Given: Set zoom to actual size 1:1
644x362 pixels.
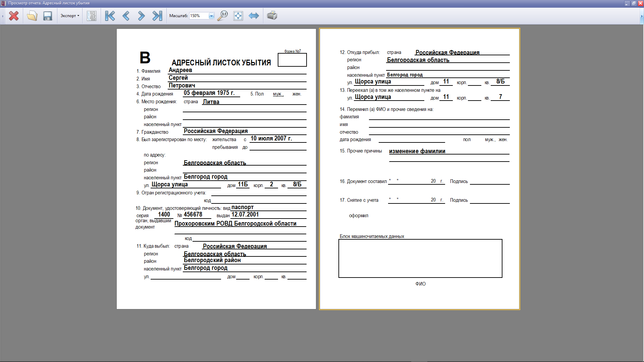Looking at the screenshot, I should tap(222, 16).
